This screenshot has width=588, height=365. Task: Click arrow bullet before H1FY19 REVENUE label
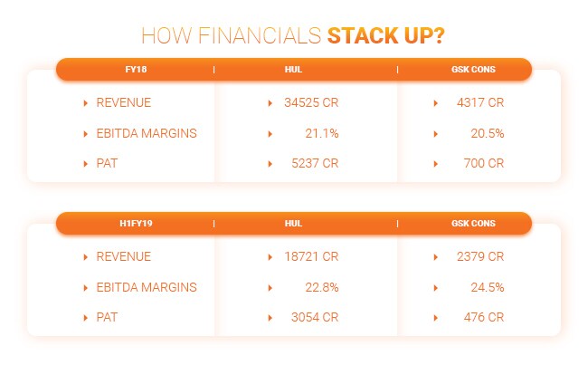(85, 257)
